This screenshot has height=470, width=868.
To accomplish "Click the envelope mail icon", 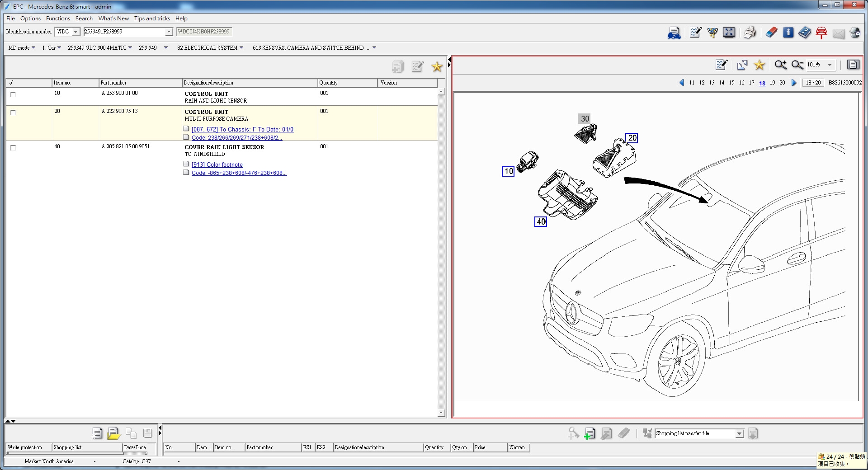I will (x=839, y=33).
